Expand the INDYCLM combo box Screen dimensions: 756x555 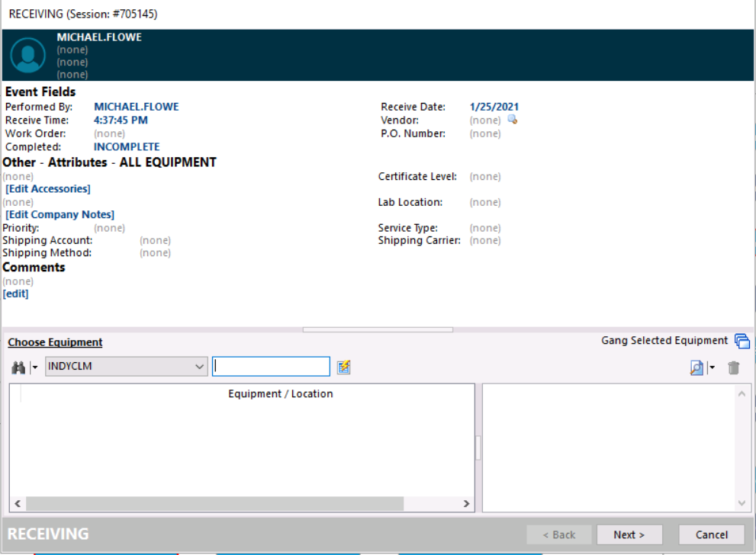pos(200,367)
